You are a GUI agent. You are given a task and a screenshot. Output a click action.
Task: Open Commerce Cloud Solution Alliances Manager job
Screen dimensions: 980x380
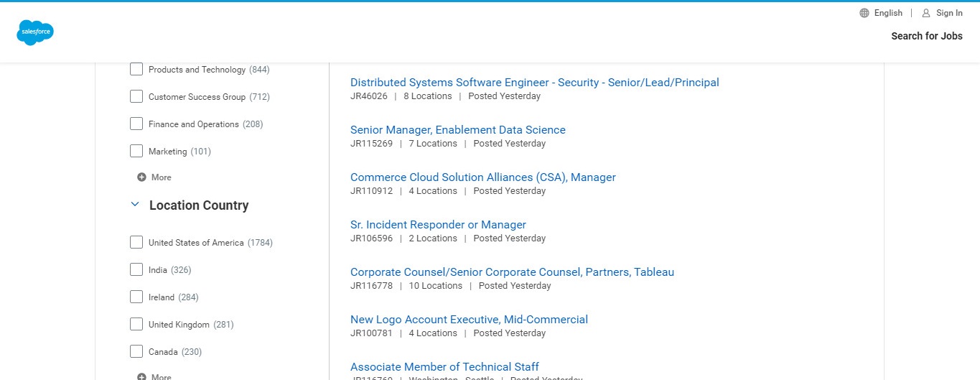482,177
